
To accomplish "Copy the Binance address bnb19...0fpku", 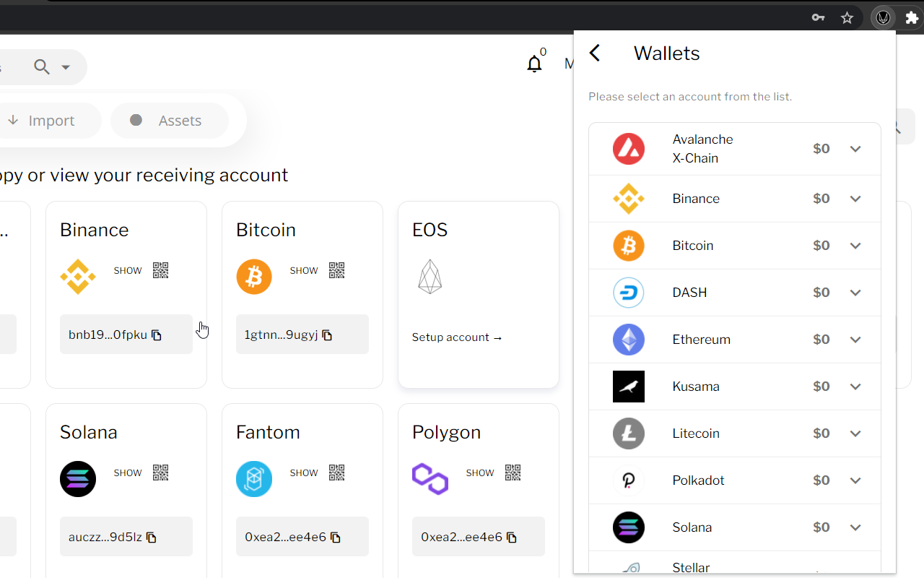I will tap(157, 335).
